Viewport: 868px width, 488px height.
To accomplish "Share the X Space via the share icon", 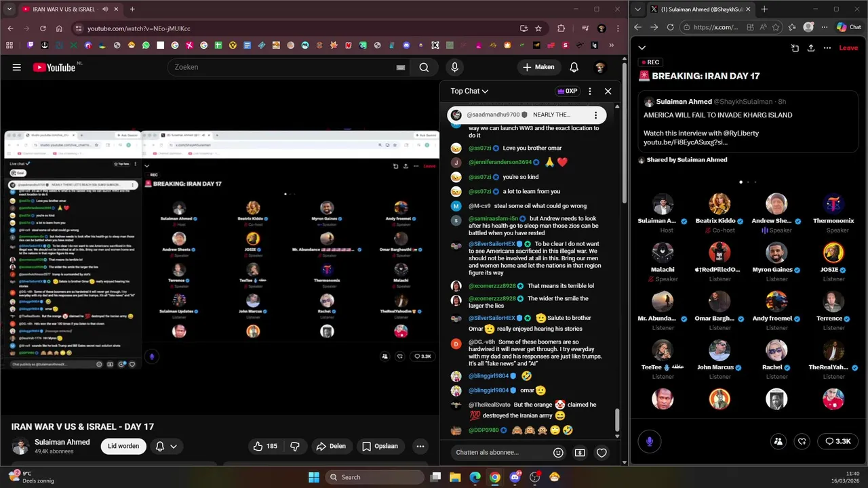I will [x=811, y=48].
